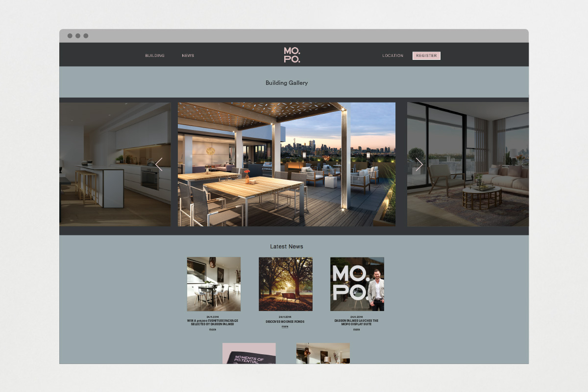Open Darren Palmer launches display suite headline

tap(356, 322)
